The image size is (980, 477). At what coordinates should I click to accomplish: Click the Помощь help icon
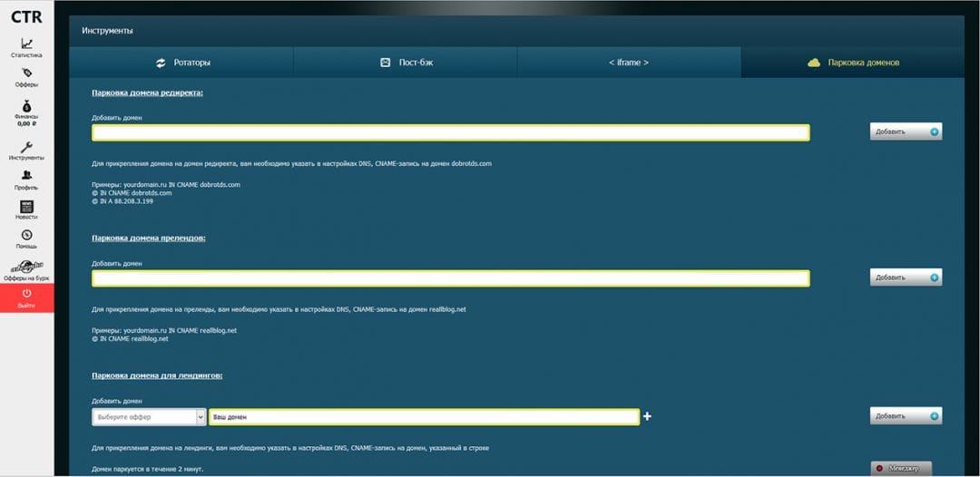[x=26, y=238]
